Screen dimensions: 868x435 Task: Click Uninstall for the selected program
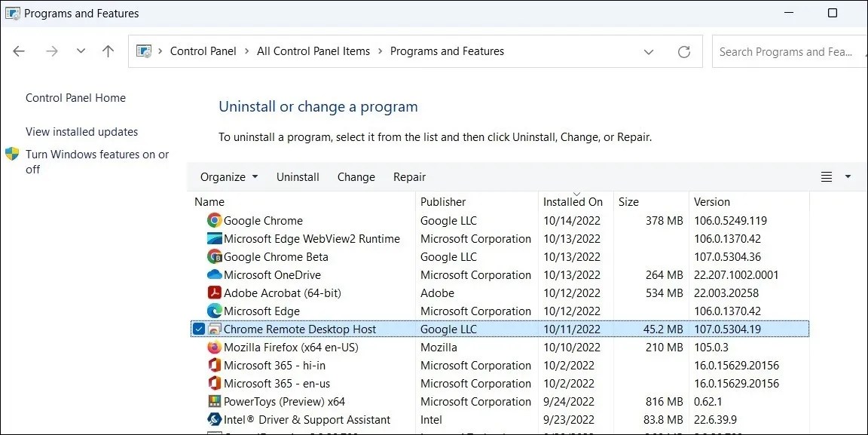298,176
